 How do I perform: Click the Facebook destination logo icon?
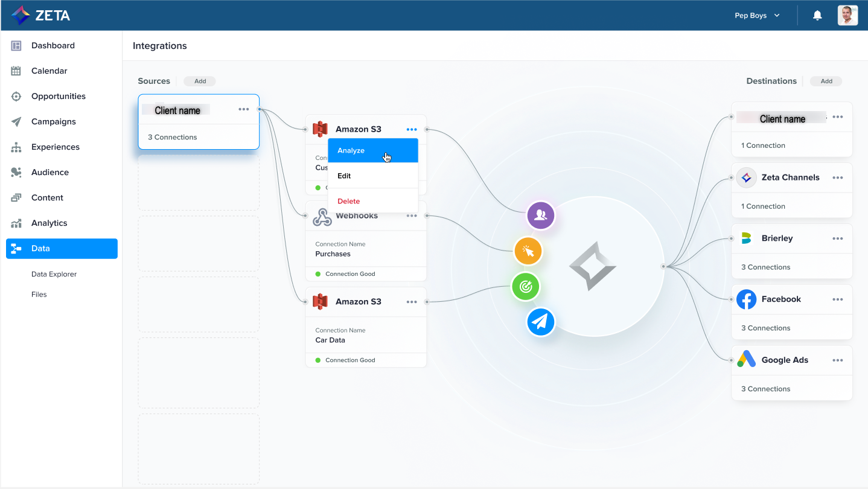tap(746, 299)
